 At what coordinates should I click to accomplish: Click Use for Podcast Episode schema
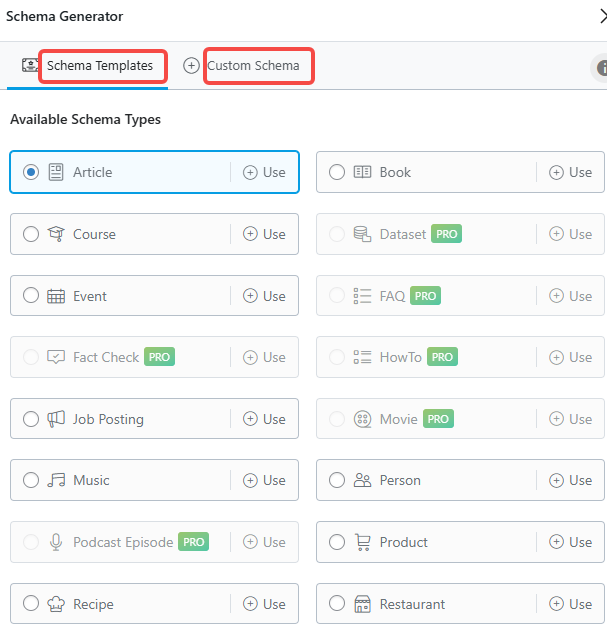[x=264, y=542]
